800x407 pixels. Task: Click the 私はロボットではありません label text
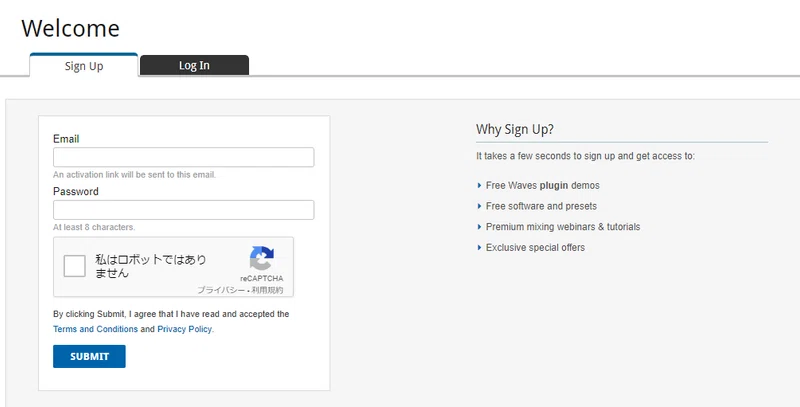click(x=151, y=266)
